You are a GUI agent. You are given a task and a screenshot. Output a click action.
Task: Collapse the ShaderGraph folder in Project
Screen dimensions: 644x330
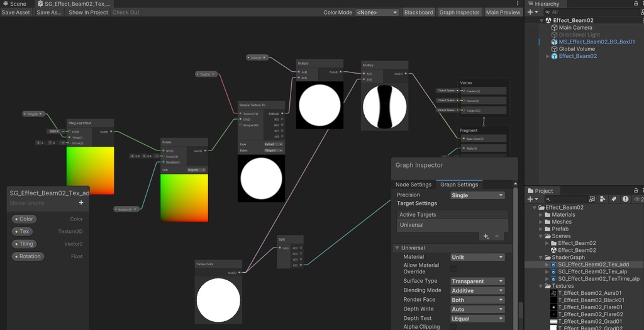point(541,258)
